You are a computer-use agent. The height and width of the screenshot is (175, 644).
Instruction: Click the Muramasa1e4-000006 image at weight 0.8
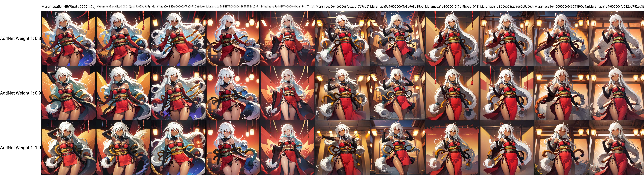pos(562,38)
